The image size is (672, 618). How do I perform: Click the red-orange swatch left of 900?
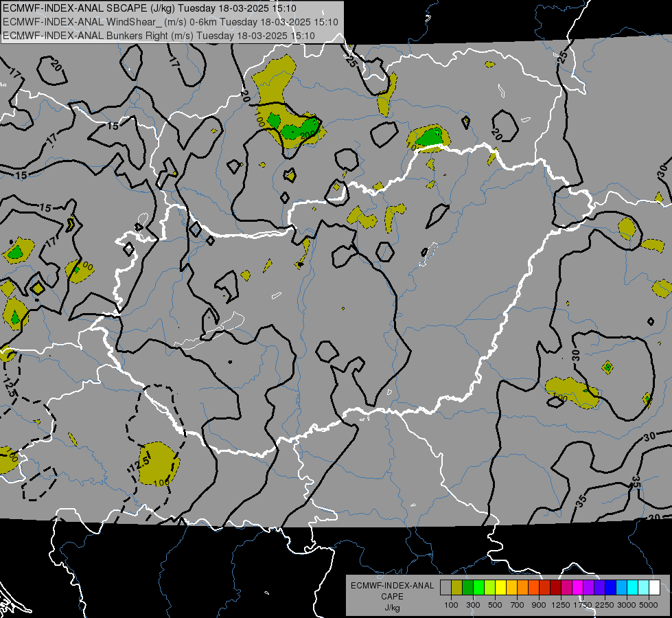point(533,587)
